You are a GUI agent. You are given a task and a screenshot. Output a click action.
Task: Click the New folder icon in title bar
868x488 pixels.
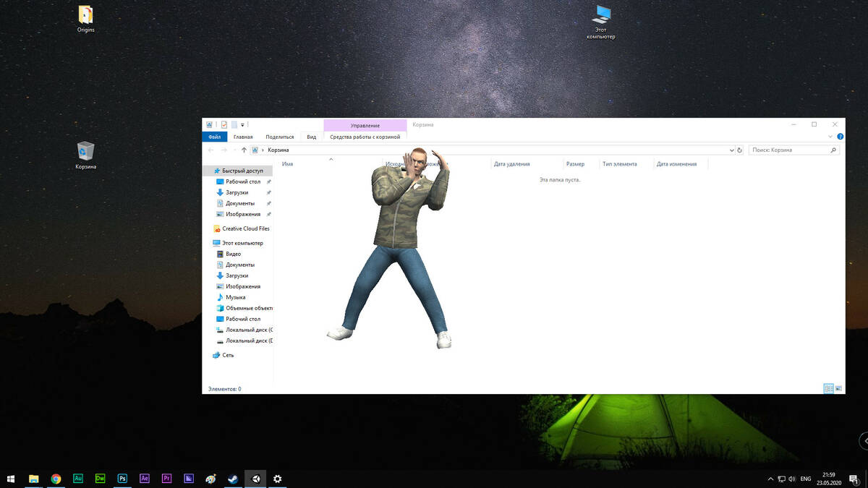[x=234, y=125]
